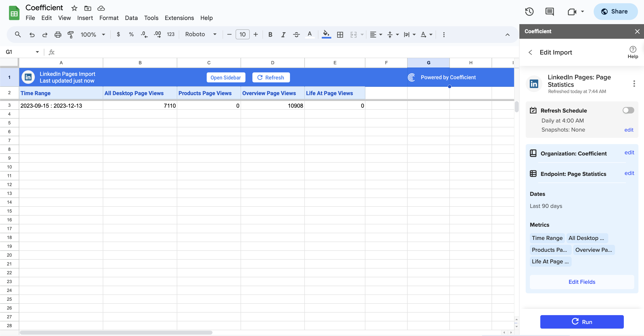
Task: Click edit next to Snapshots settings
Action: [x=629, y=130]
